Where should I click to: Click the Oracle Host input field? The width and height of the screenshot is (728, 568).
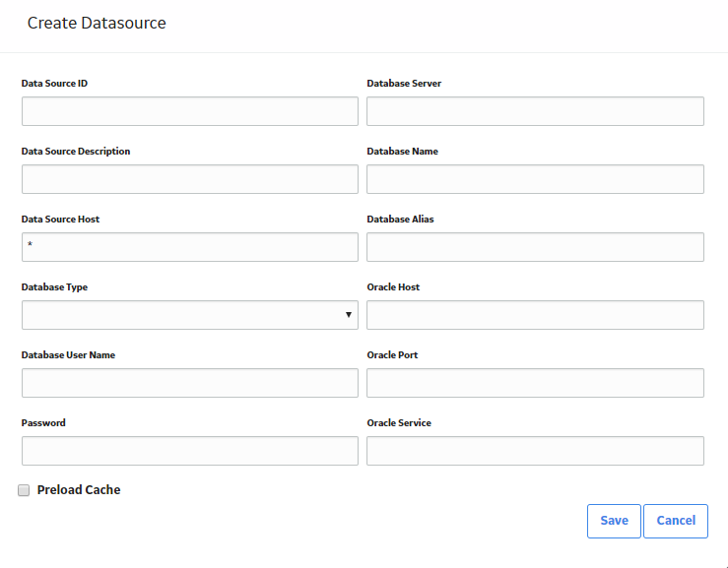coord(535,315)
